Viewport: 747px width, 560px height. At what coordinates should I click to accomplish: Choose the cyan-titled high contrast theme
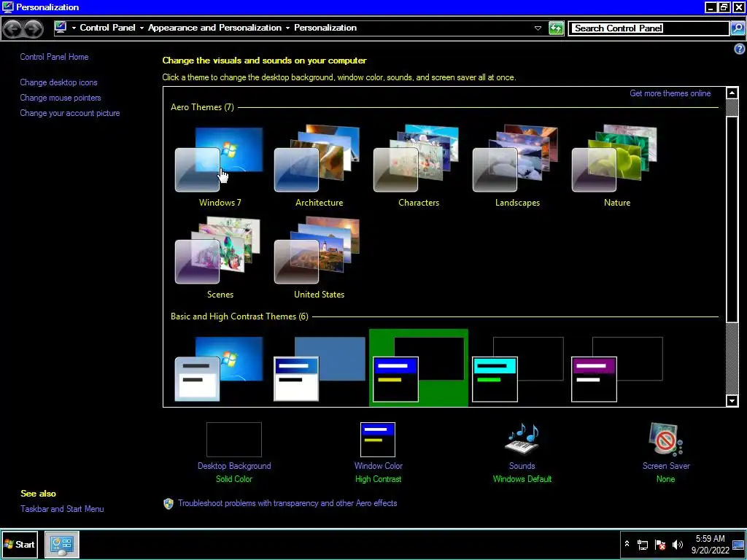(x=518, y=368)
